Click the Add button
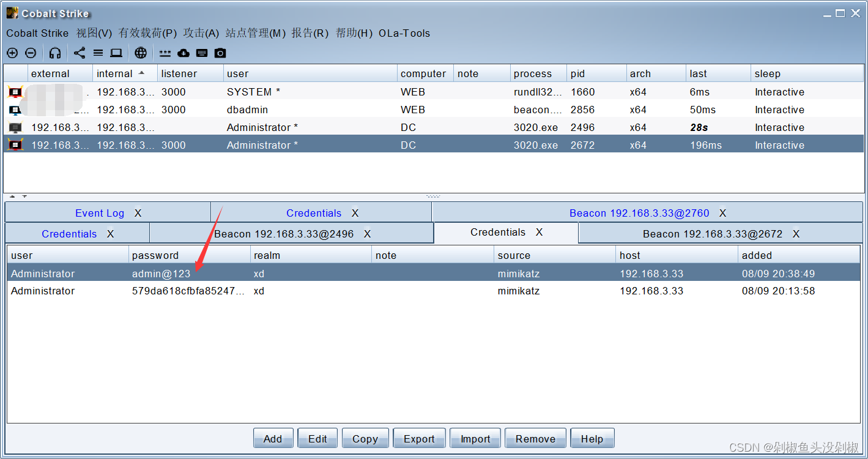Screen dimensions: 868x459 [x=273, y=438]
